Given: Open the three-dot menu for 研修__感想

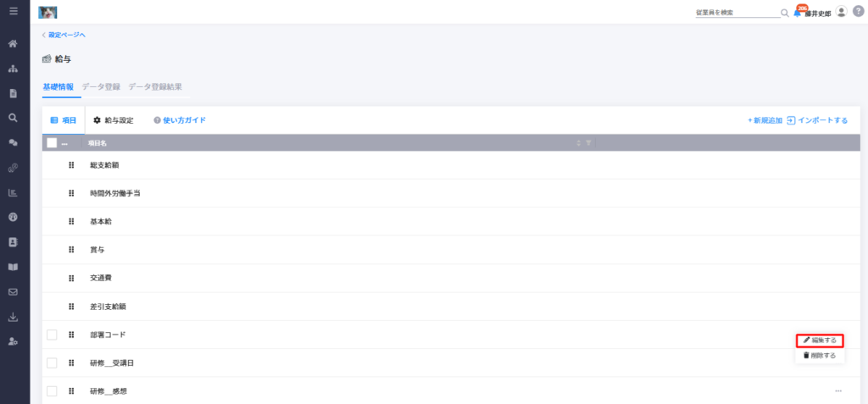Looking at the screenshot, I should click(x=838, y=391).
